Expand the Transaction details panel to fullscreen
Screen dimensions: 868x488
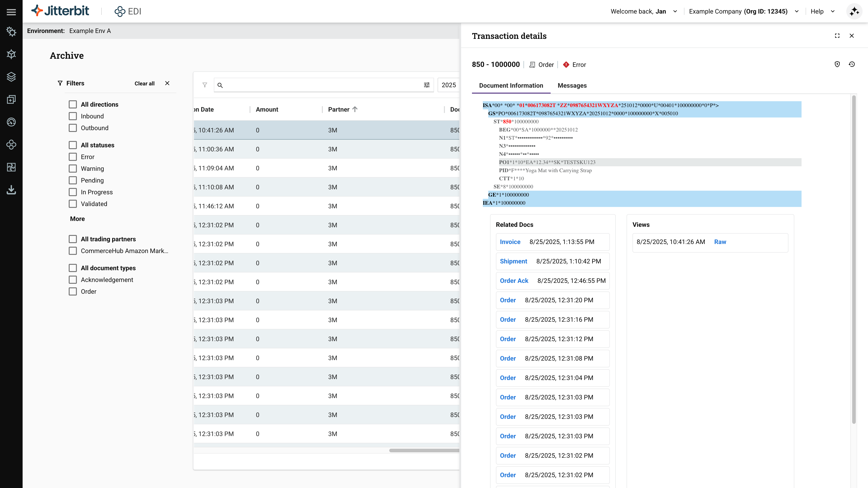tap(837, 36)
